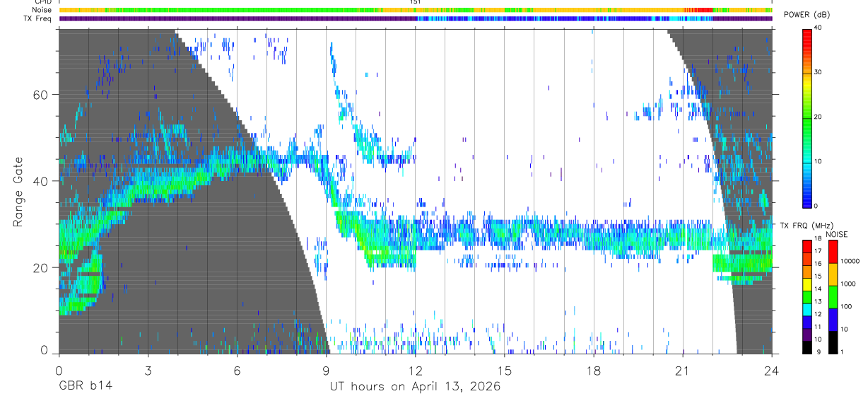Click the '151' CPID value above plot
The width and height of the screenshot is (868, 401).
tap(415, 2)
